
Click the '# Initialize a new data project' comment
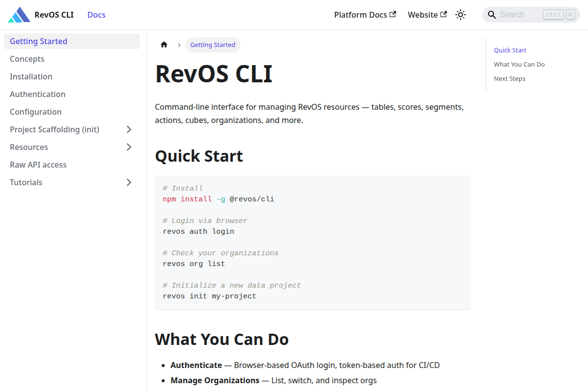point(232,285)
